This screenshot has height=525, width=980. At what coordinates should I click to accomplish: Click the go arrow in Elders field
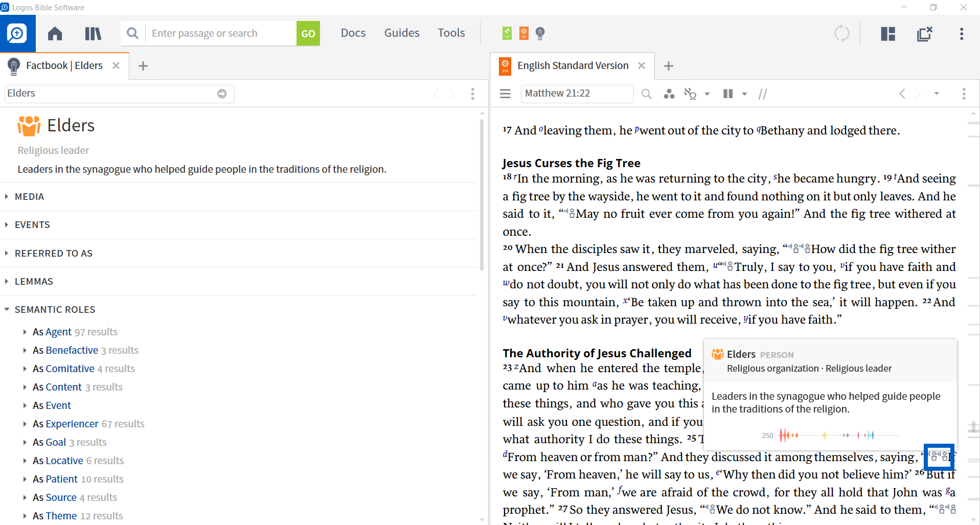tap(222, 94)
